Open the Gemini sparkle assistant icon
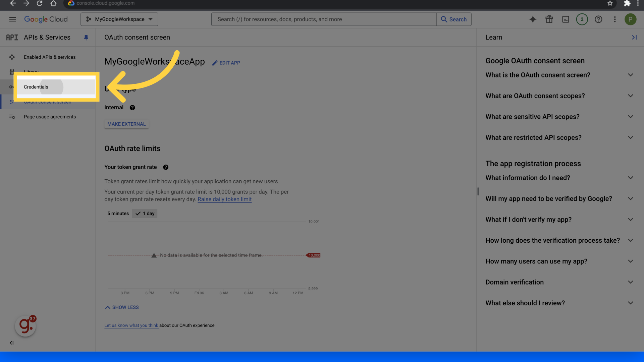This screenshot has width=644, height=362. [x=533, y=19]
